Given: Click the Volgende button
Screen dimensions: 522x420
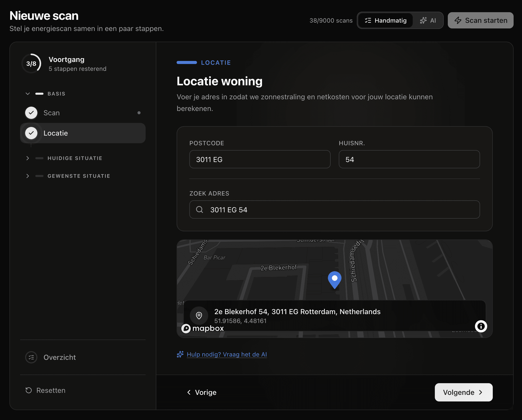Looking at the screenshot, I should coord(463,392).
